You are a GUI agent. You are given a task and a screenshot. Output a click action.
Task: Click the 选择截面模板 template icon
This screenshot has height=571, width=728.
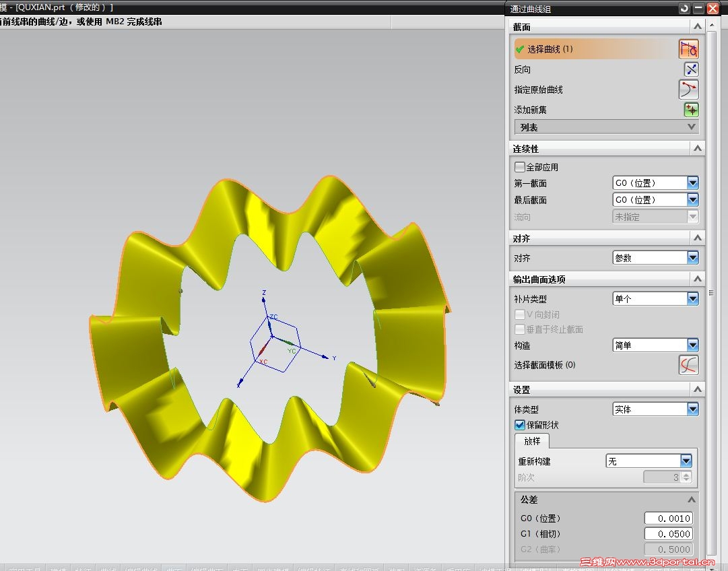point(688,365)
